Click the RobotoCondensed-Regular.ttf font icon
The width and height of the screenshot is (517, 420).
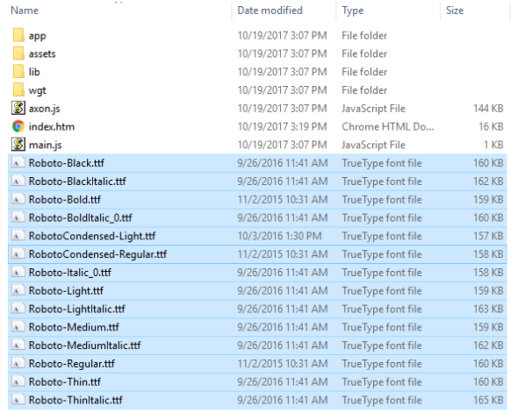18,254
